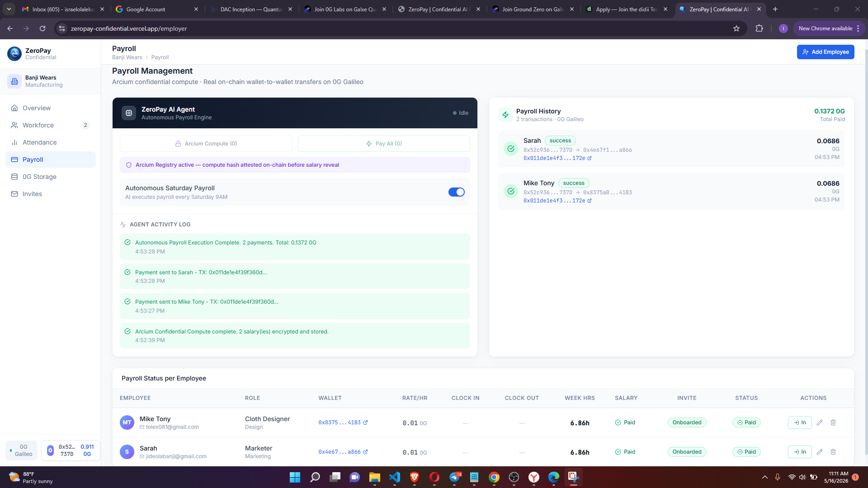
Task: Click Sarah's S avatar
Action: [127, 452]
